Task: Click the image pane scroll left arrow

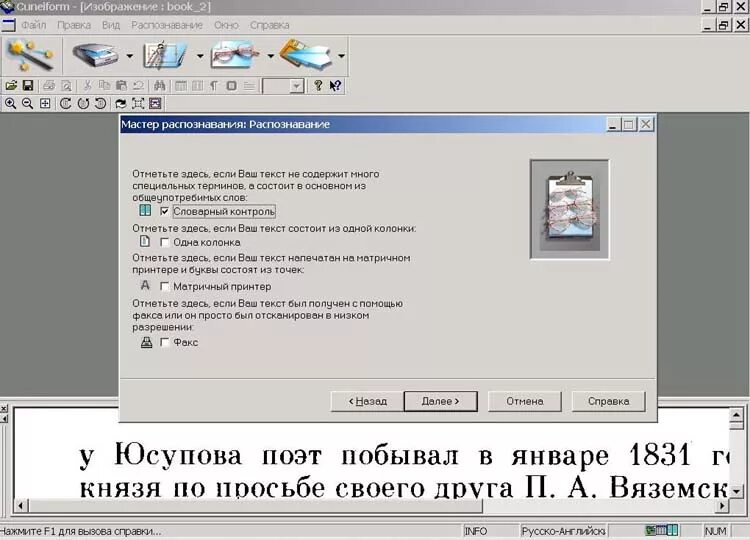Action: point(21,506)
